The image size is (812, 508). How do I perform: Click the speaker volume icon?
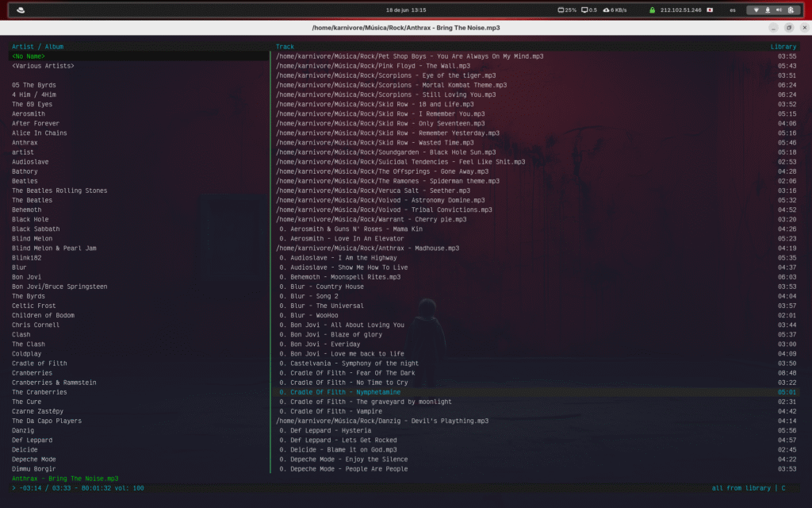[x=779, y=10]
